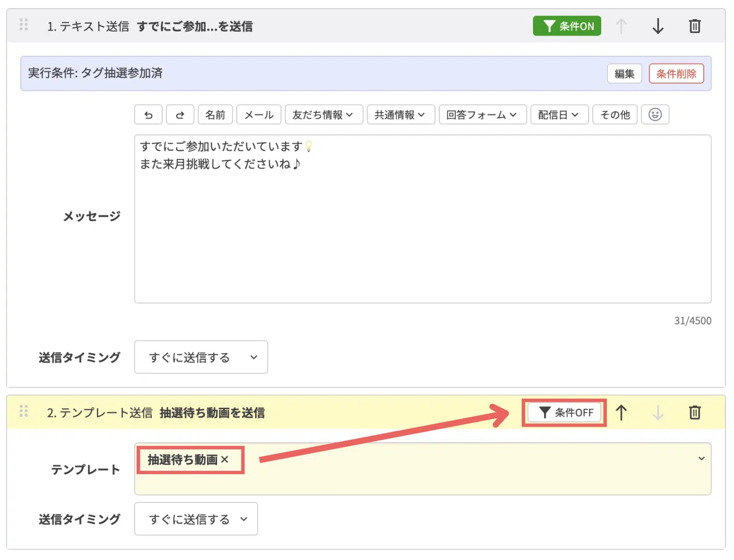Remove the 抽選待ち動画 template tag
734x560 pixels.
pos(224,460)
